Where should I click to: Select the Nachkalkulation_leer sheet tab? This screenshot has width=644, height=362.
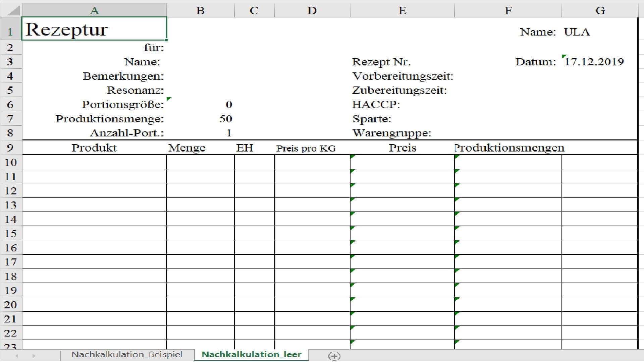[251, 355]
